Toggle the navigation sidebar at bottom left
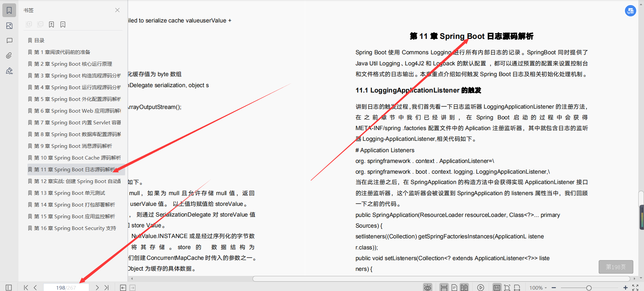This screenshot has width=644, height=291. pyautogui.click(x=9, y=288)
